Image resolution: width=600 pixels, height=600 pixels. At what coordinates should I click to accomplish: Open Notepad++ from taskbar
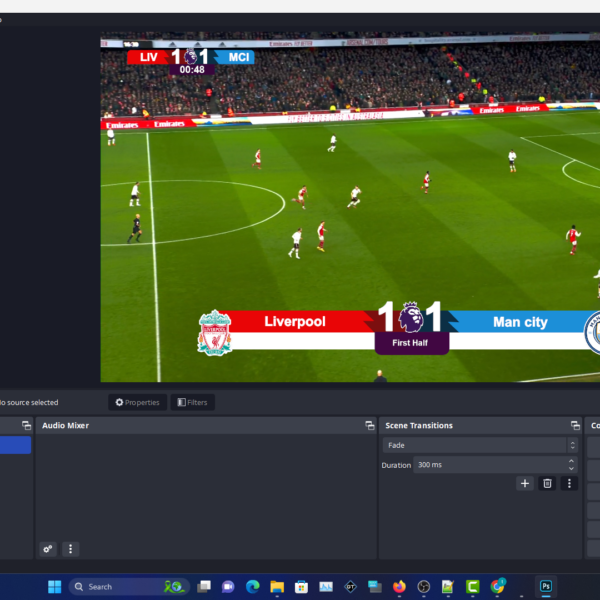(448, 587)
